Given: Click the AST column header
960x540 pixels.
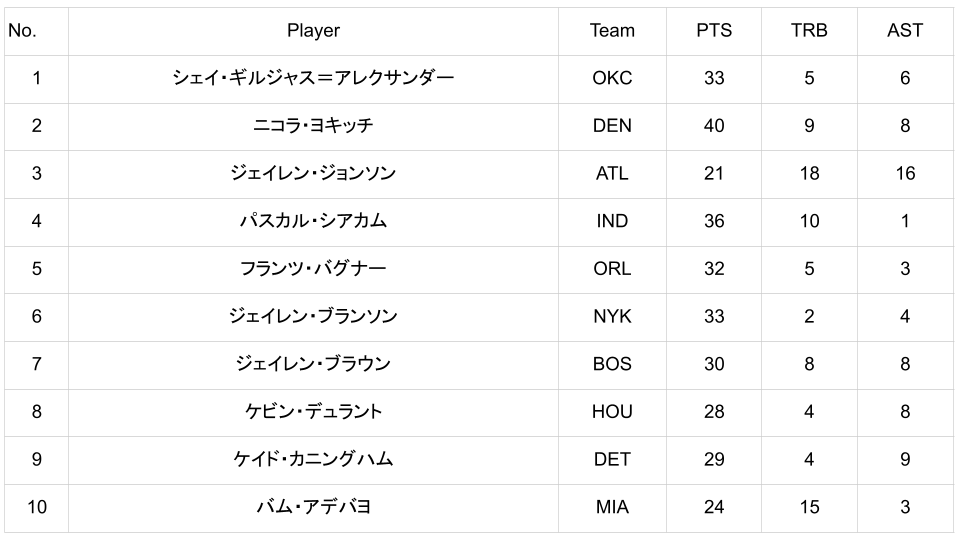Looking at the screenshot, I should pyautogui.click(x=904, y=30).
